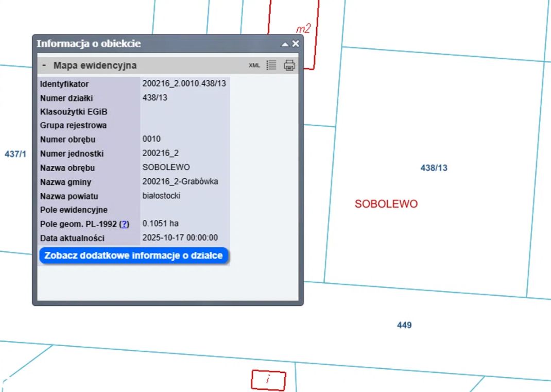Click the Data aktualności label
551x392 pixels.
(72, 238)
